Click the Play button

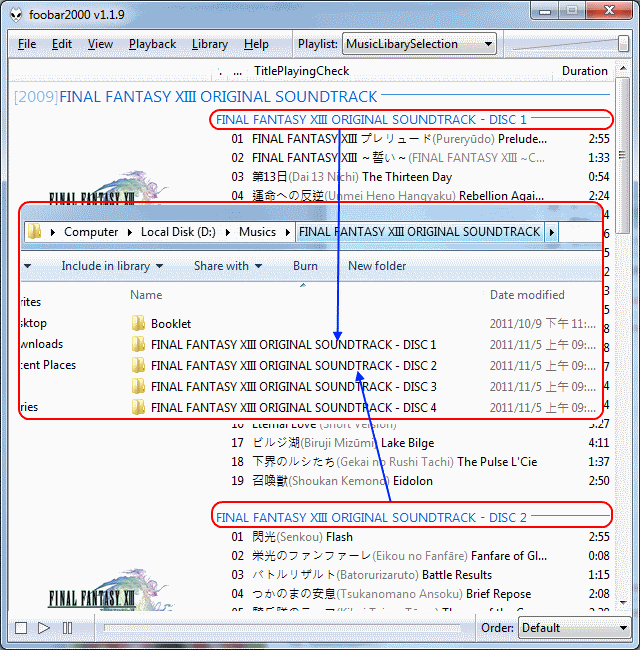pos(44,628)
